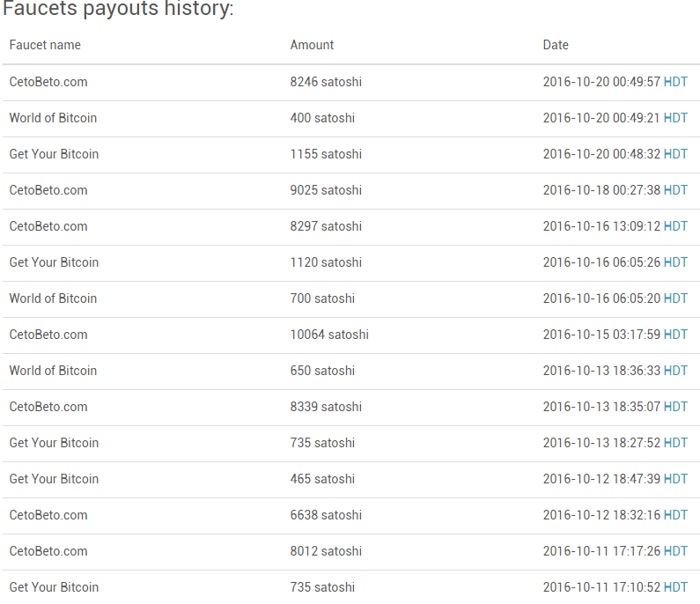Open the HDT link dated 2016-10-13 18:27:52
Viewport: 700px width, 604px height.
point(675,443)
